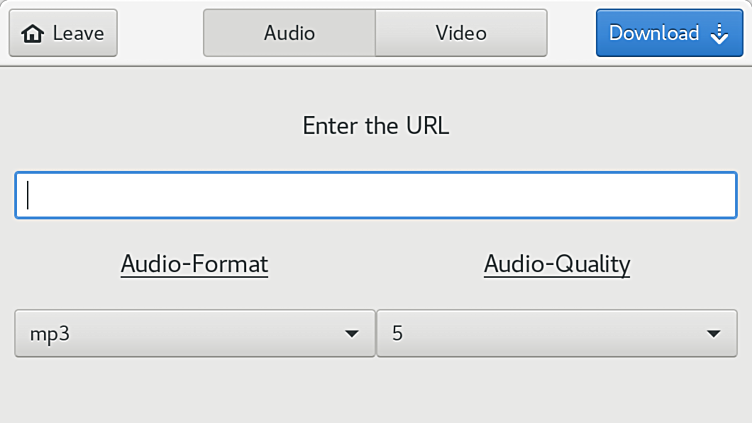Click the Enter the URL label
Viewport: 752px width, 423px height.
click(x=376, y=126)
